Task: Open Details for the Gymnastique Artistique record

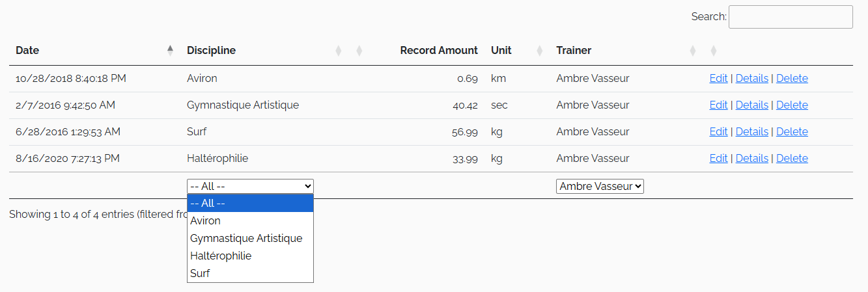Action: pyautogui.click(x=752, y=105)
